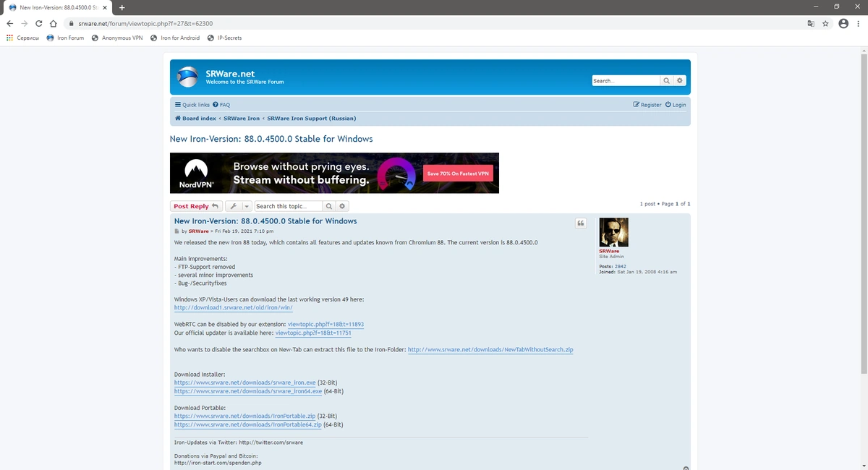Click the SRWare avatar image
Screen dimensions: 868x470
coord(613,232)
